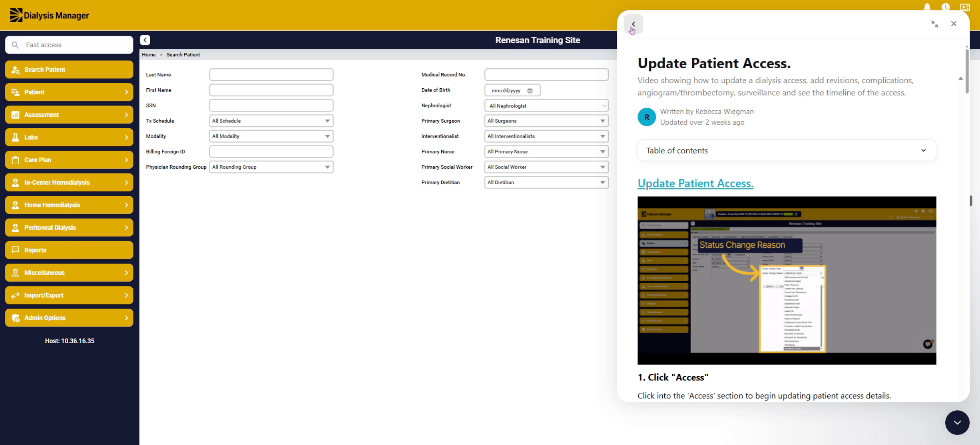This screenshot has width=980, height=445.
Task: Click the notification bell icon
Action: pyautogui.click(x=927, y=7)
